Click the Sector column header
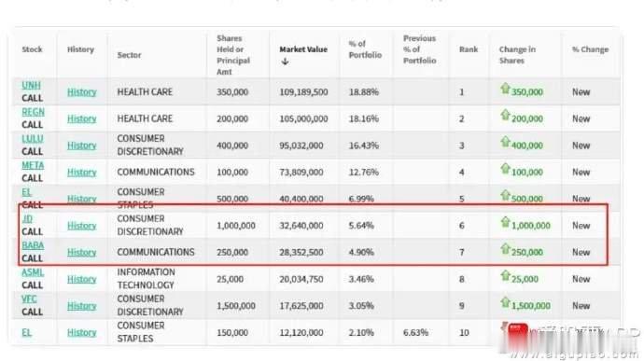The image size is (644, 361). 129,55
